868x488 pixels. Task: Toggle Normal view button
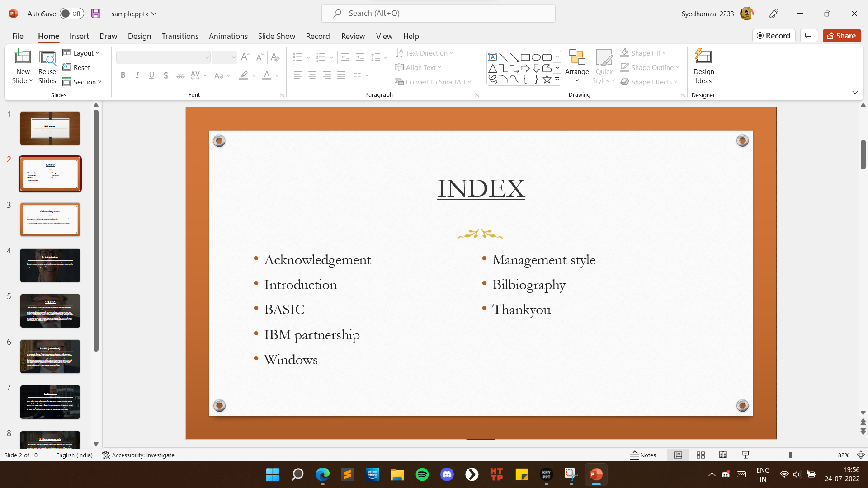point(678,455)
